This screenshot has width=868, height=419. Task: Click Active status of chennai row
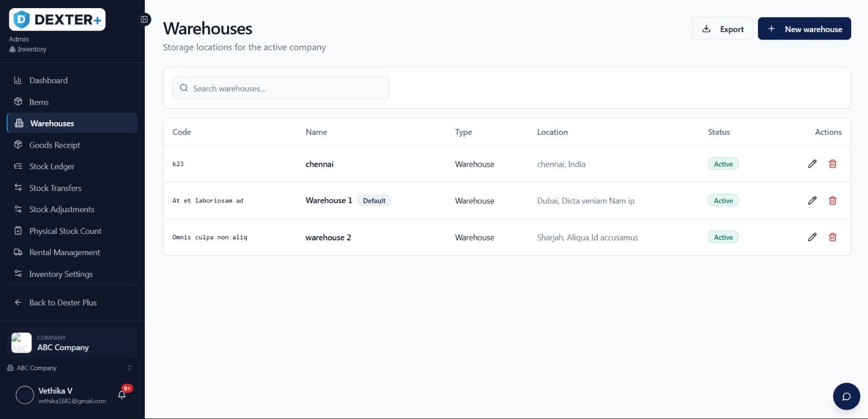click(723, 164)
